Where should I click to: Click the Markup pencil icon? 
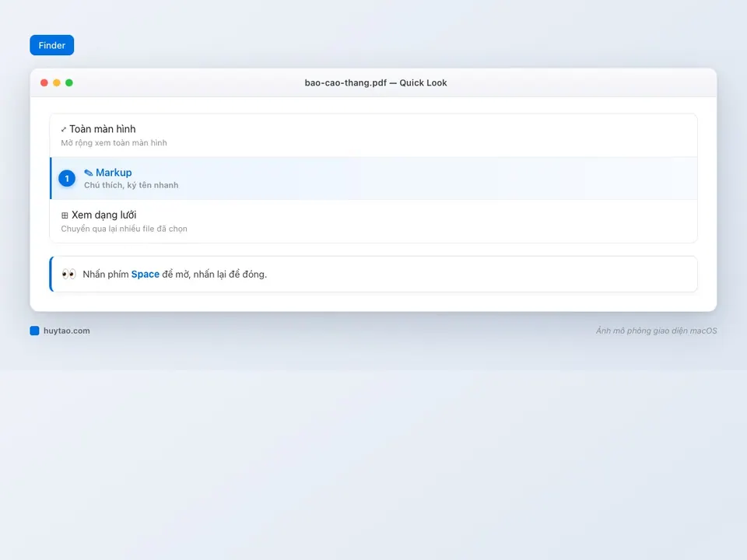pos(88,173)
